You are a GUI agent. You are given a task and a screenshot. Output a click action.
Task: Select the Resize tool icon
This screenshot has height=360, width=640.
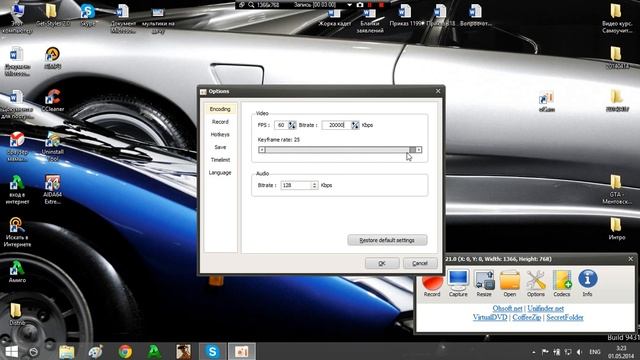(x=484, y=283)
